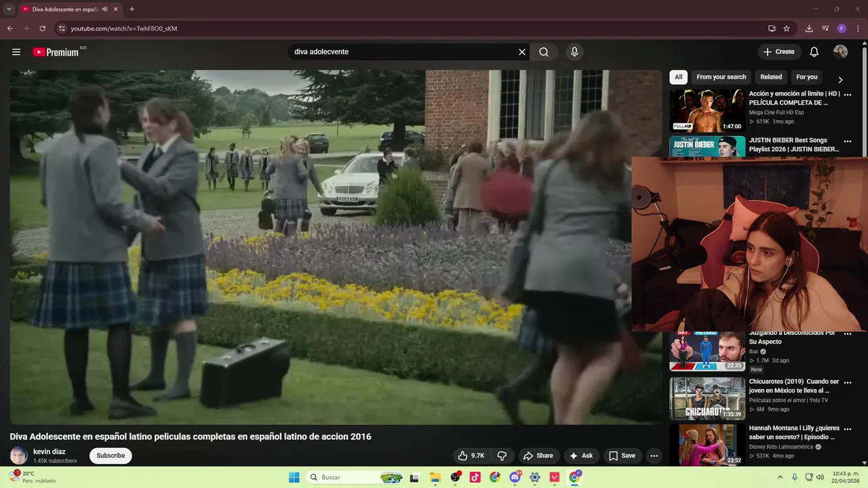Options menu for Hannah Montana video
This screenshot has width=868, height=488.
tap(848, 429)
